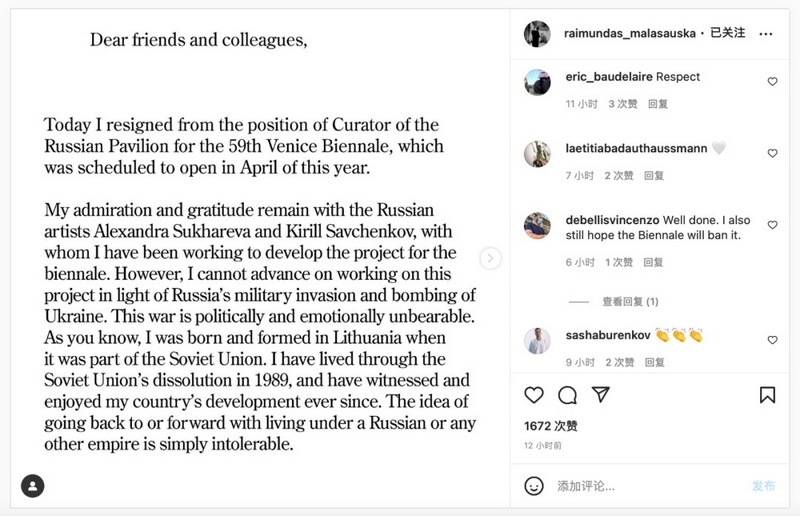The image size is (800, 516).
Task: Like debellisvincenzo's comment
Action: (772, 225)
